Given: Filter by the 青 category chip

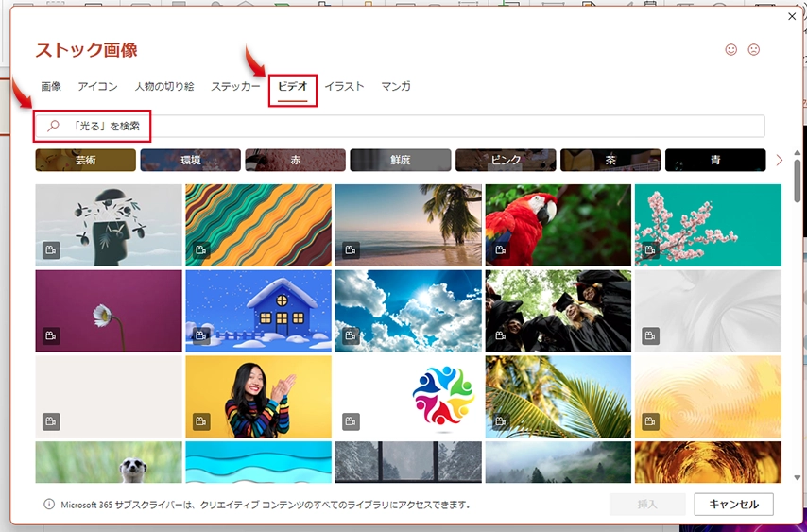Looking at the screenshot, I should pyautogui.click(x=715, y=160).
